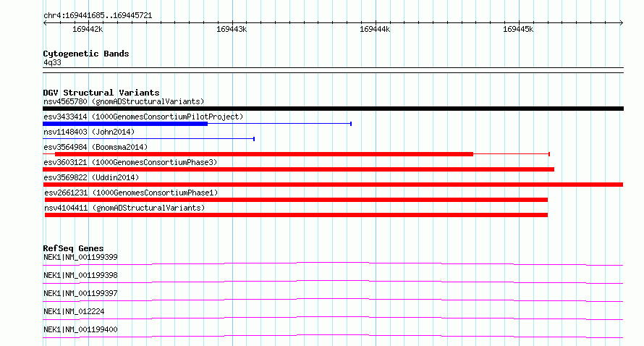Viewport: 644px width, 346px height.
Task: Click the red esv2661231 variant bar
Action: [296, 200]
